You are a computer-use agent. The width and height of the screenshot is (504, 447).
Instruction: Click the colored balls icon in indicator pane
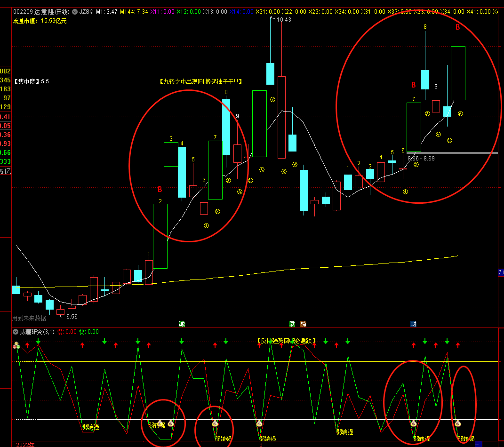(16, 345)
